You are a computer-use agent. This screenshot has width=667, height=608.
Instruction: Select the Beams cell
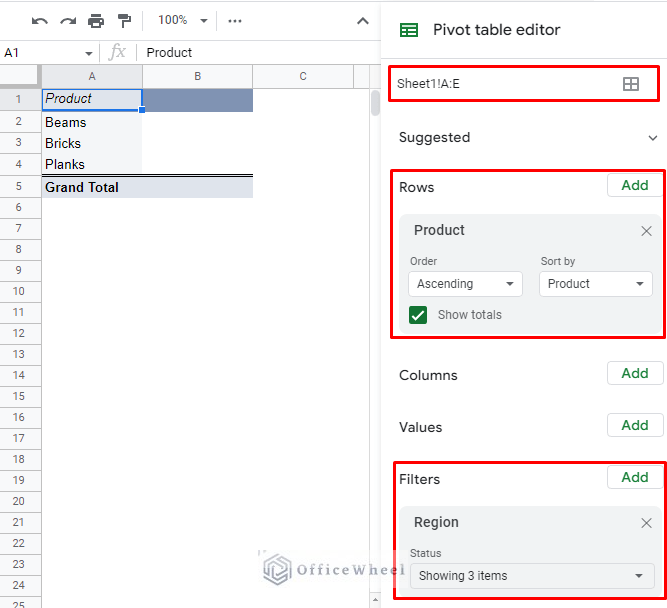click(x=91, y=123)
